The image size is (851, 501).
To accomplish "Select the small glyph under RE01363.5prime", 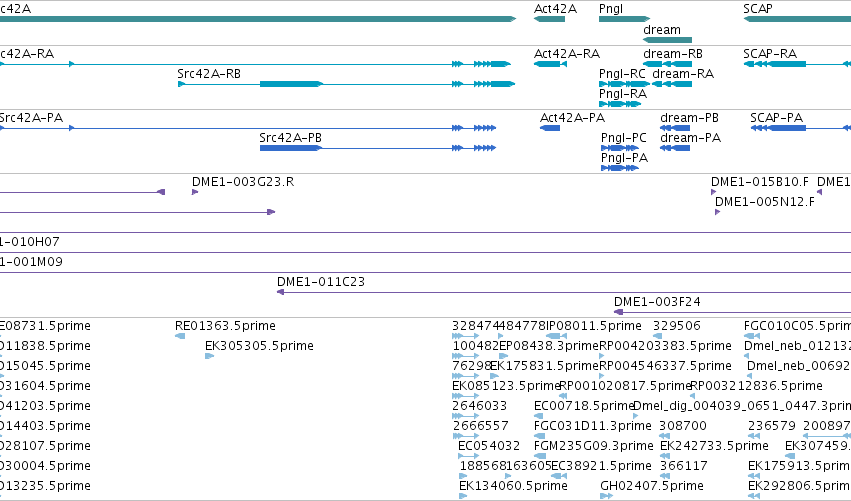I will [180, 336].
